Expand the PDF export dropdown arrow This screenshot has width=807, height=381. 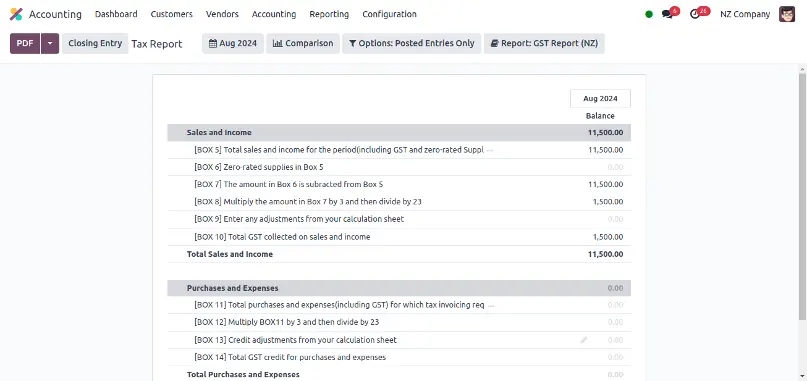(50, 44)
